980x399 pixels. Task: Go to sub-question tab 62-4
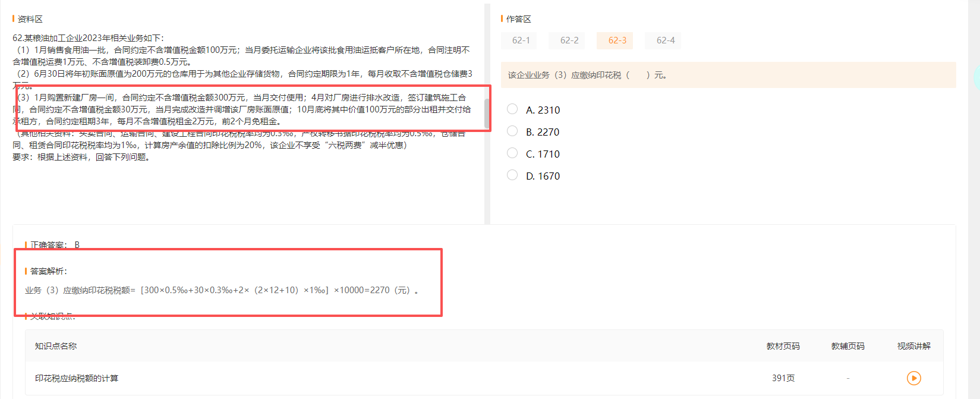tap(665, 40)
